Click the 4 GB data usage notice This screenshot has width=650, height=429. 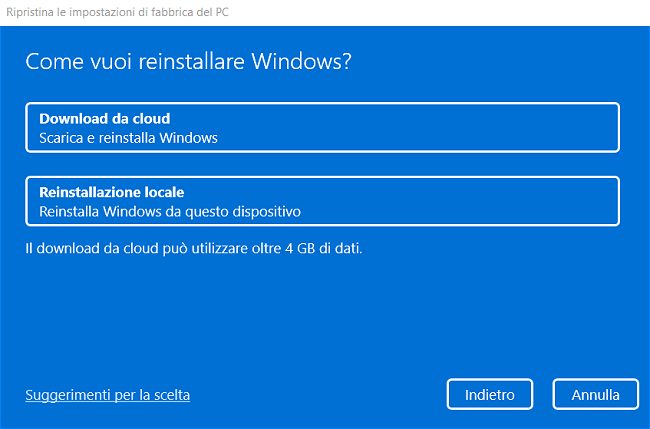click(x=193, y=246)
